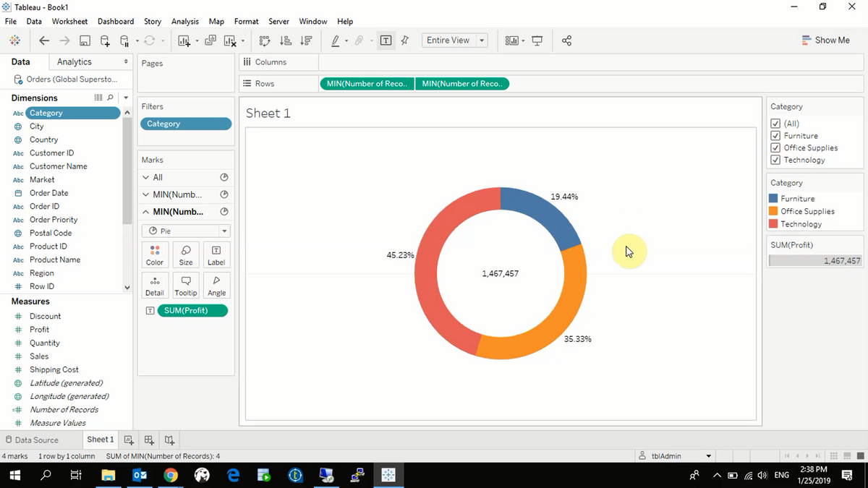The width and height of the screenshot is (868, 488).
Task: Click the Furniture blue legend swatch
Action: (x=773, y=198)
